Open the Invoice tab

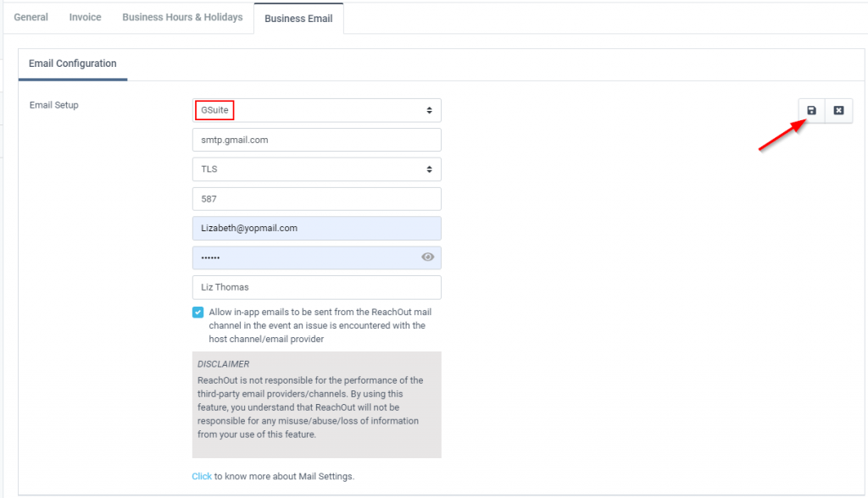[86, 17]
